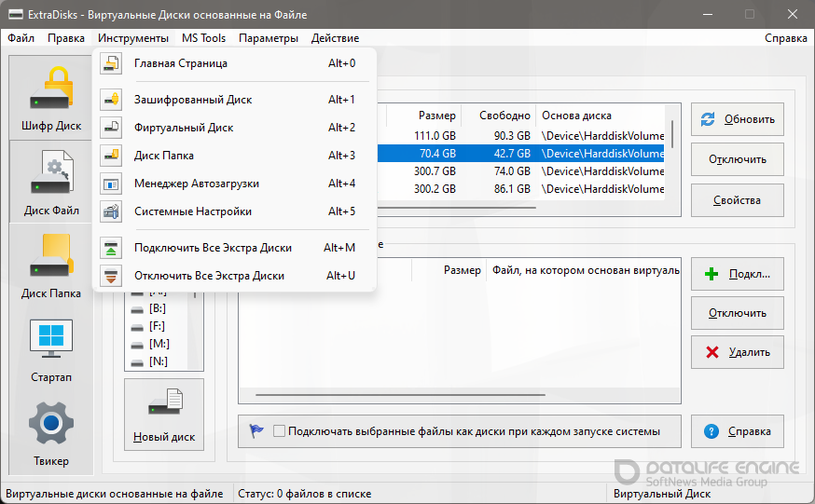Image resolution: width=815 pixels, height=504 pixels.
Task: Close the Инструменты menu
Action: point(133,38)
